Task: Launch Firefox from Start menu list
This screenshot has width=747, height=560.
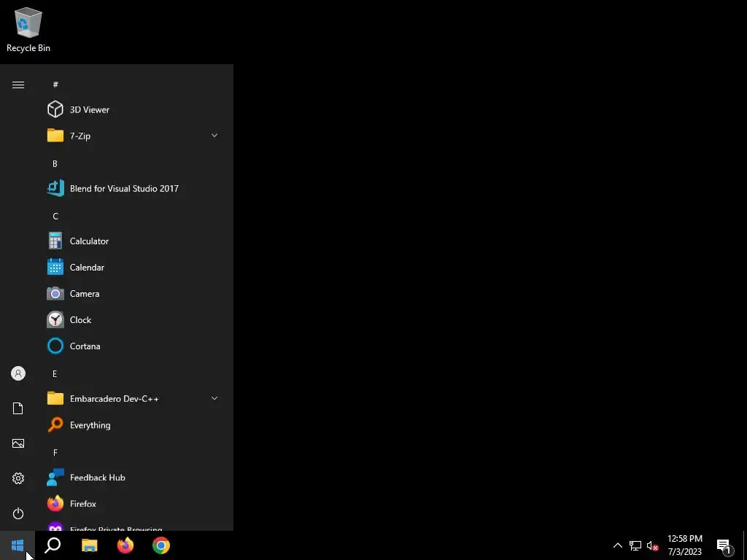Action: click(x=133, y=504)
